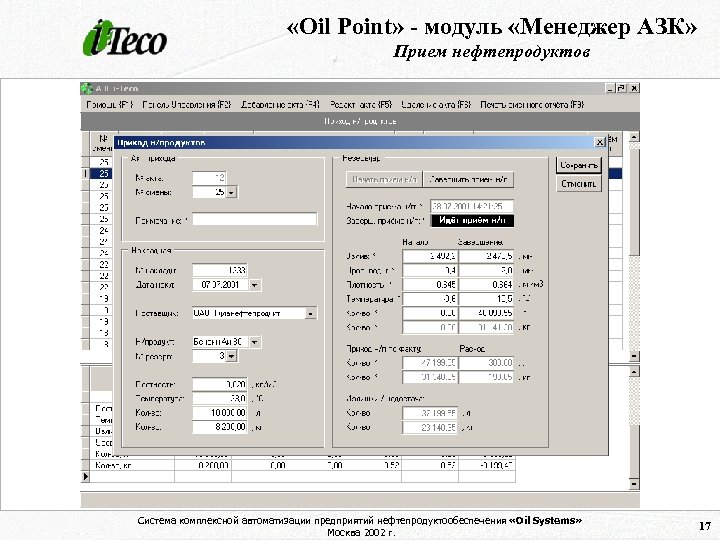Open the № резерв. dropdown arrow
Image resolution: width=720 pixels, height=540 pixels.
[231, 356]
